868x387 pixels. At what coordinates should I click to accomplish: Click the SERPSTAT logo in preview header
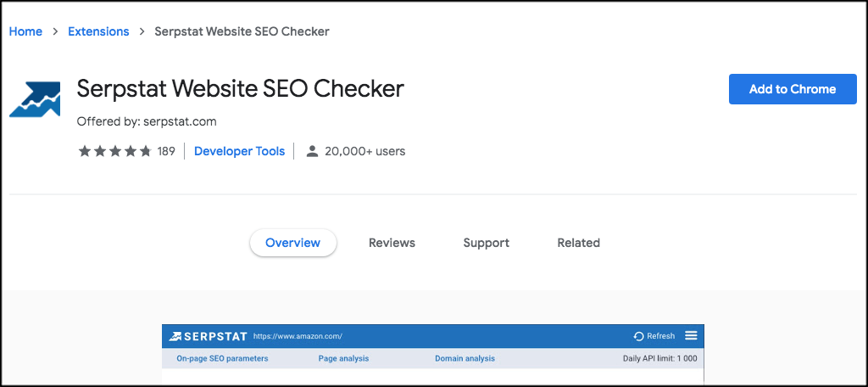(x=209, y=336)
